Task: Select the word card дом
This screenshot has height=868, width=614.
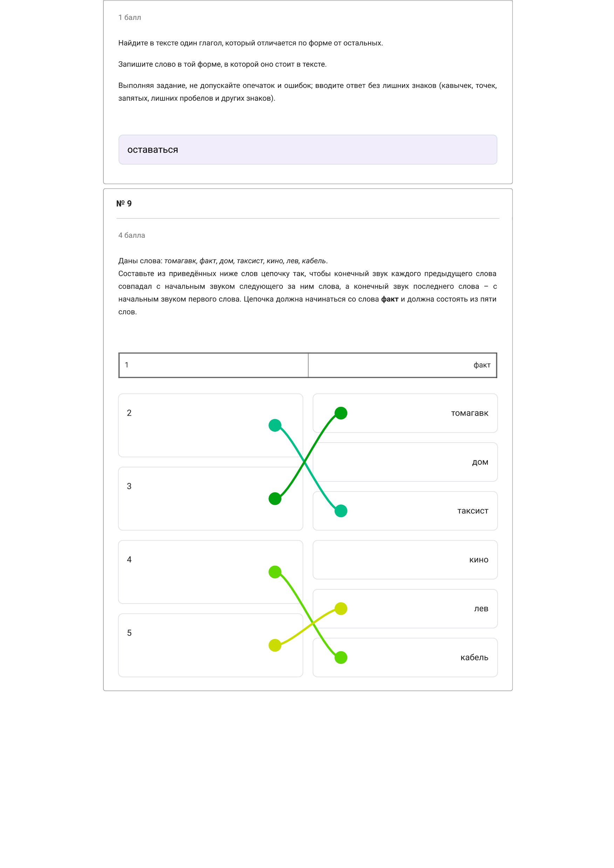Action: tap(405, 462)
